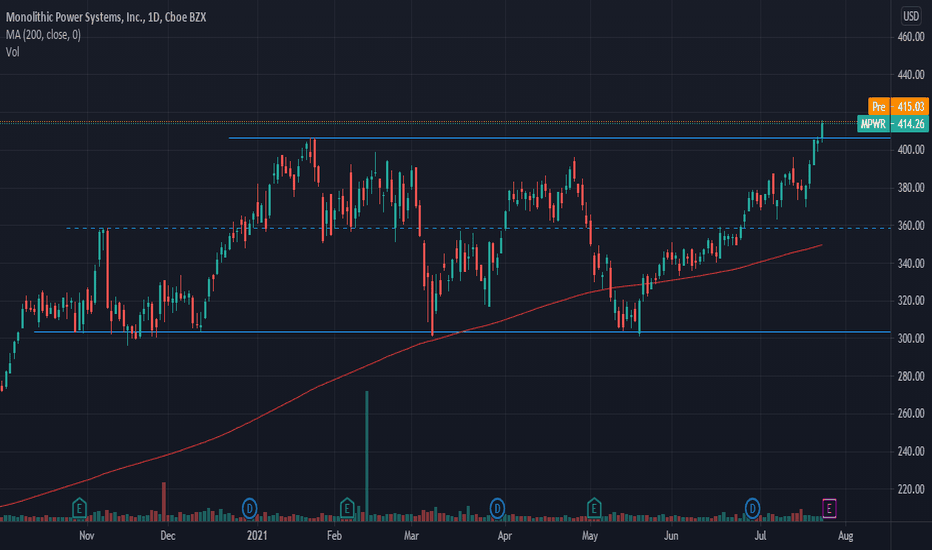This screenshot has height=550, width=932.
Task: Select the dashed blue line at 360
Action: pos(478,228)
